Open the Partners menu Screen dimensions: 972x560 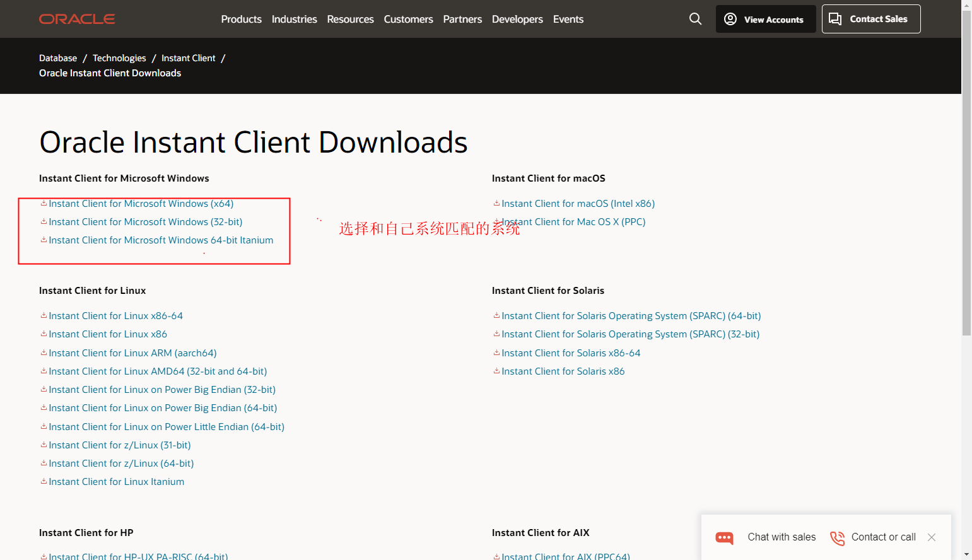pyautogui.click(x=462, y=19)
